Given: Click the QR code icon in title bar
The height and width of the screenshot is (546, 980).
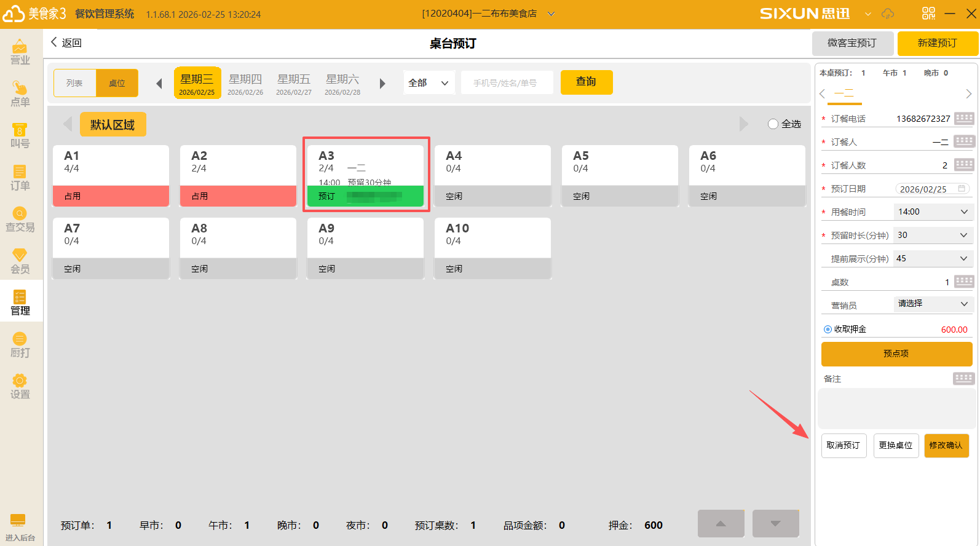Looking at the screenshot, I should tap(928, 14).
